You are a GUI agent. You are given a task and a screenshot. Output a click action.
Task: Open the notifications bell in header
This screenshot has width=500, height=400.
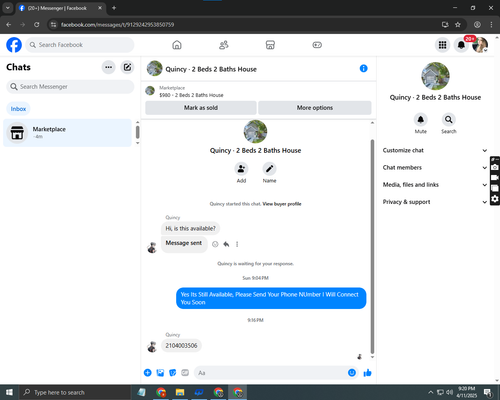pyautogui.click(x=461, y=45)
